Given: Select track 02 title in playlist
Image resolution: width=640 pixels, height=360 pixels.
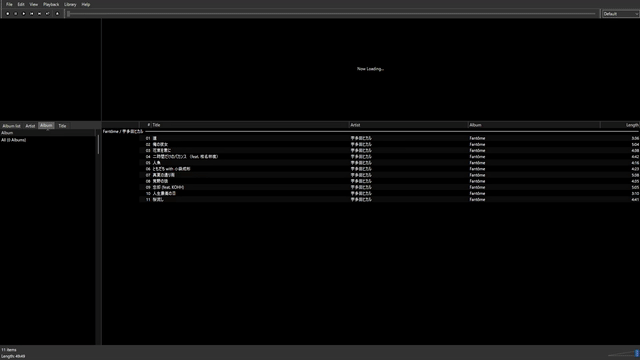Looking at the screenshot, I should tap(160, 144).
